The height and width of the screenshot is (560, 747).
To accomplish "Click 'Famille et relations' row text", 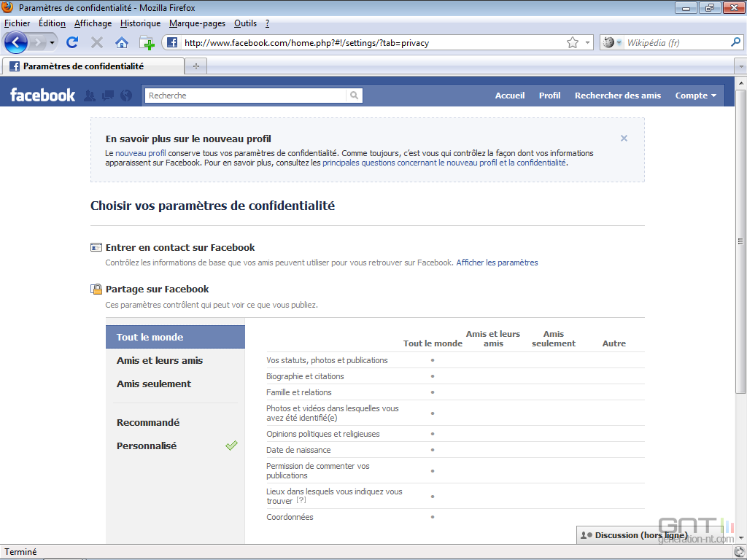I will pos(298,392).
